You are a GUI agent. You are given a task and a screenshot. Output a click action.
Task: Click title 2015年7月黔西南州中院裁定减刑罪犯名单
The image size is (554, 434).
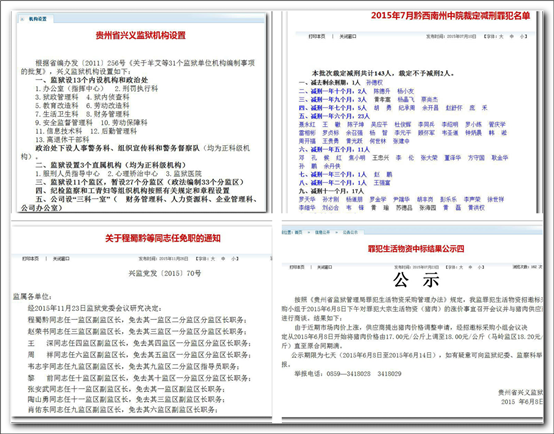tap(450, 16)
